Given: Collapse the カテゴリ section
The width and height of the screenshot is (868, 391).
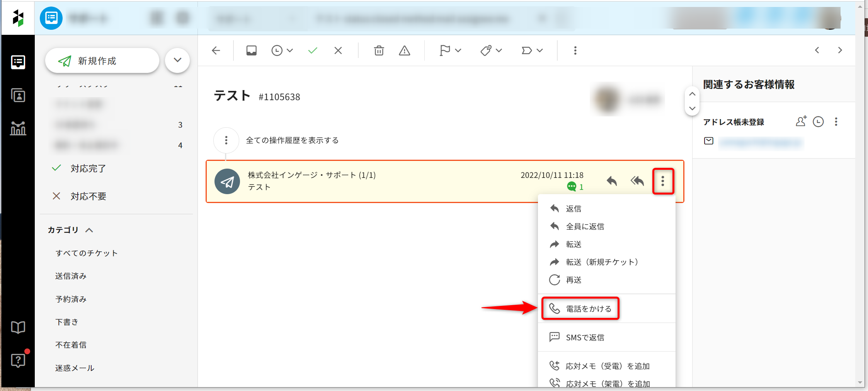Looking at the screenshot, I should (89, 230).
